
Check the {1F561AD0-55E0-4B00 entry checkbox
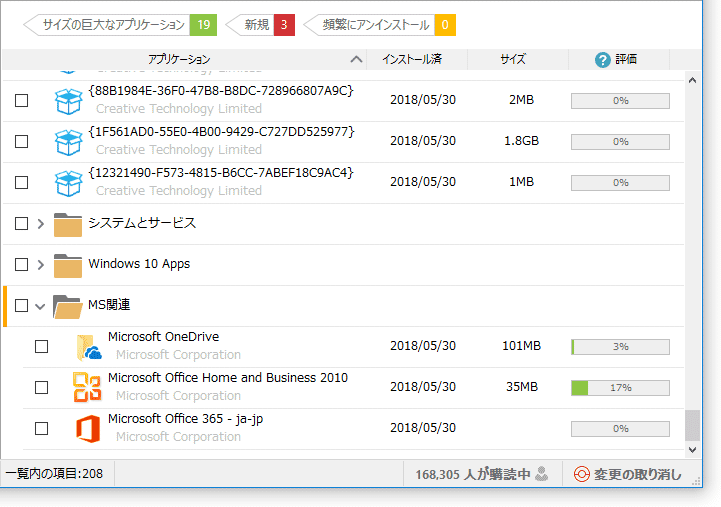[22, 142]
